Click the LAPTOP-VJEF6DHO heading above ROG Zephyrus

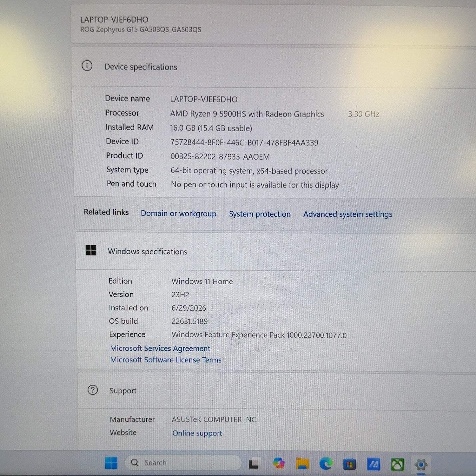tap(114, 20)
